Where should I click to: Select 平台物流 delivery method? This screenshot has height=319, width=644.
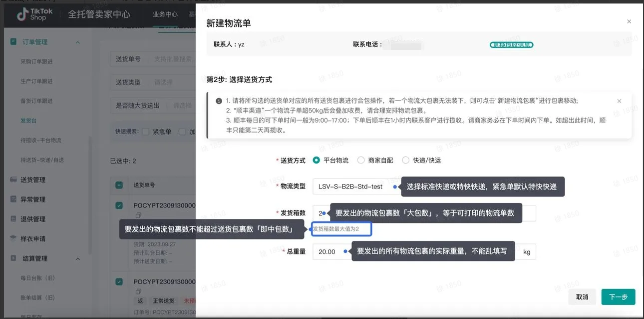click(x=316, y=160)
